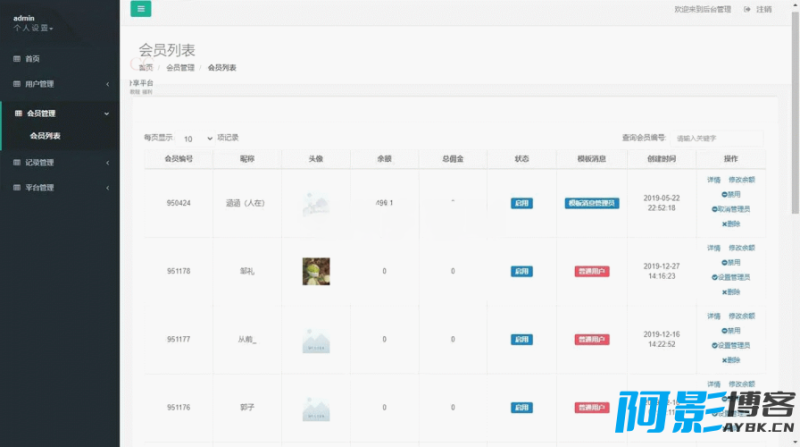
Task: Click the 用户管理 sidebar icon
Action: [x=16, y=84]
